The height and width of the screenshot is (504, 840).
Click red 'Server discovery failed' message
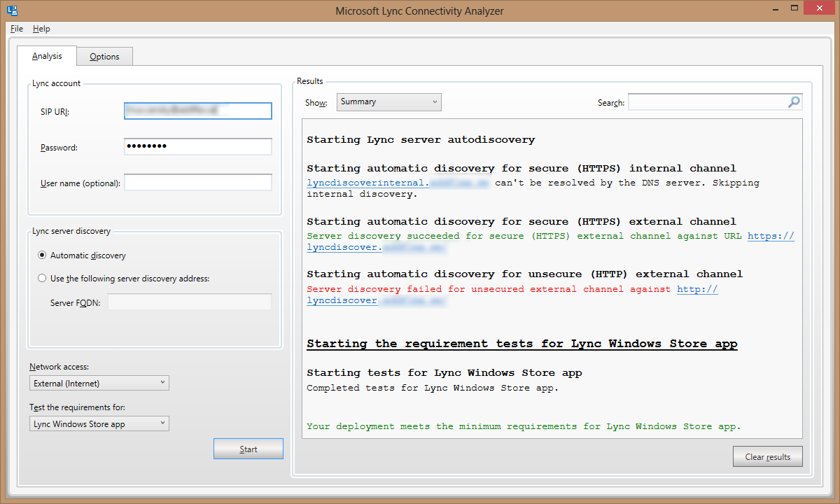pos(489,288)
